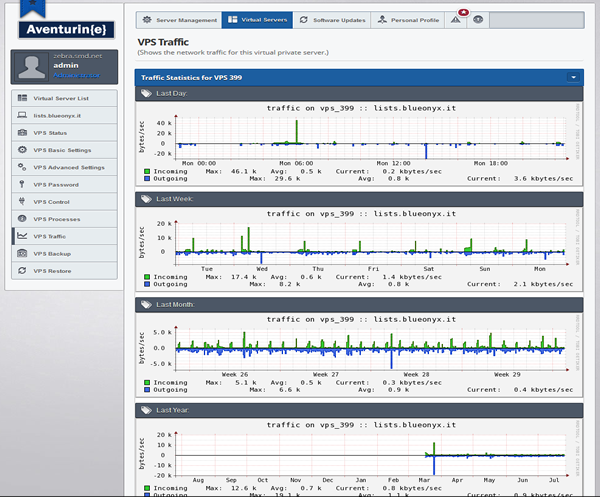This screenshot has height=497, width=600.
Task: Click the tag icon on the Last Week header
Action: click(146, 199)
